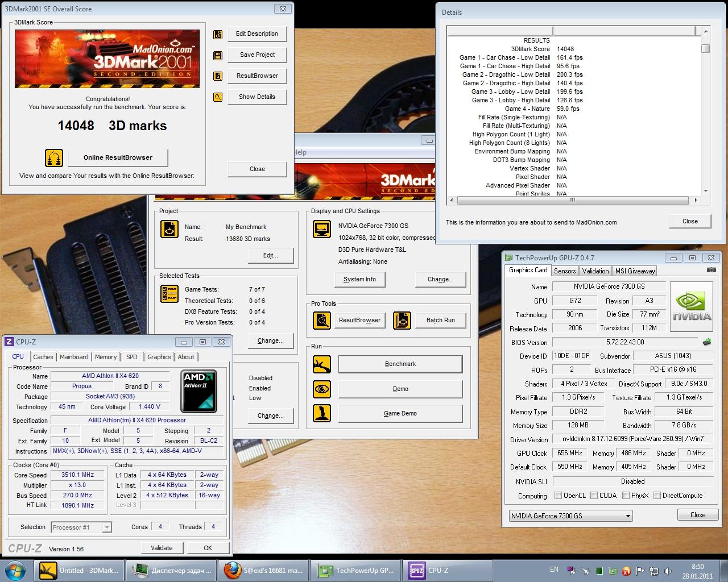Open the Firefox taskbar item
Viewport: 728px width, 582px height.
pos(263,571)
